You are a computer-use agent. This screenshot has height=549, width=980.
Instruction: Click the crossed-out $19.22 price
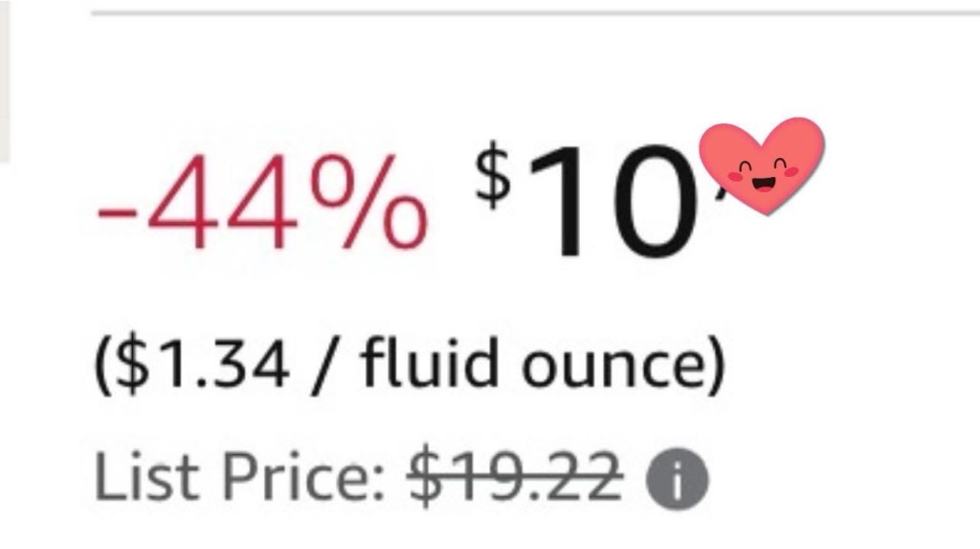pos(517,477)
